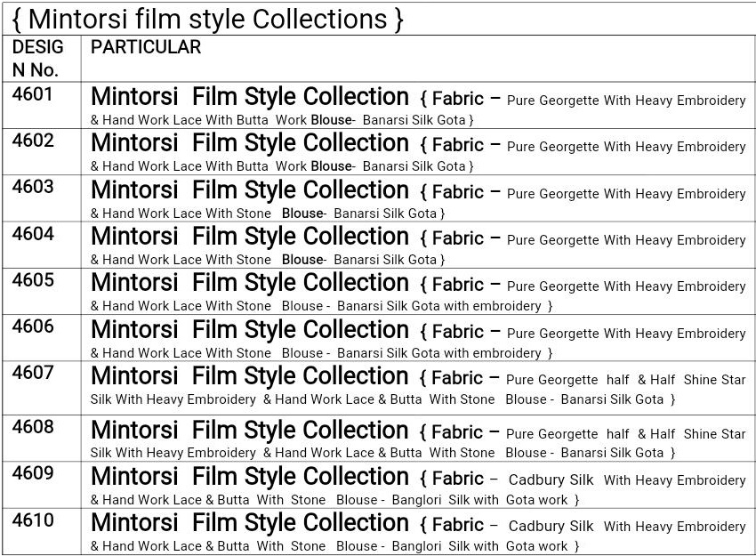Image resolution: width=756 pixels, height=556 pixels.
Task: Select design number 4610 cell
Action: [33, 520]
